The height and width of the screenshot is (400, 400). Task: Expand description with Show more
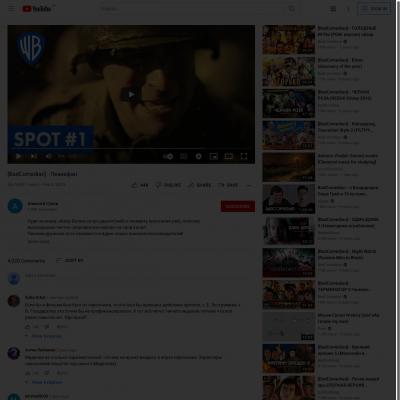pos(39,241)
